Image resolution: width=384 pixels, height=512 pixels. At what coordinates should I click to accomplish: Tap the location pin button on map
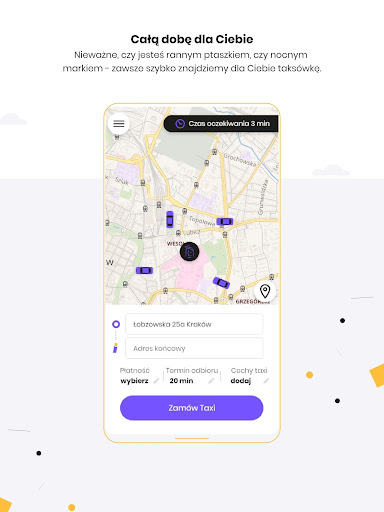click(265, 291)
